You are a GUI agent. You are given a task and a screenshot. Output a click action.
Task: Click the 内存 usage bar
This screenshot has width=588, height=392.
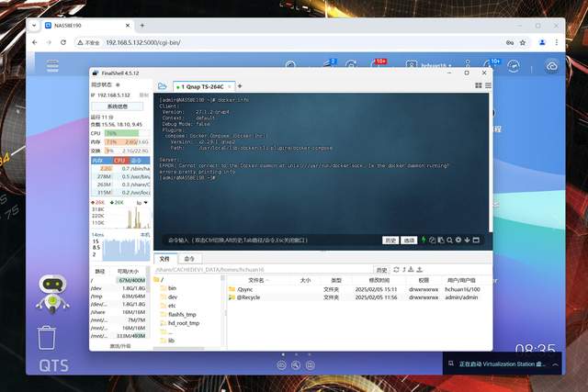click(127, 142)
